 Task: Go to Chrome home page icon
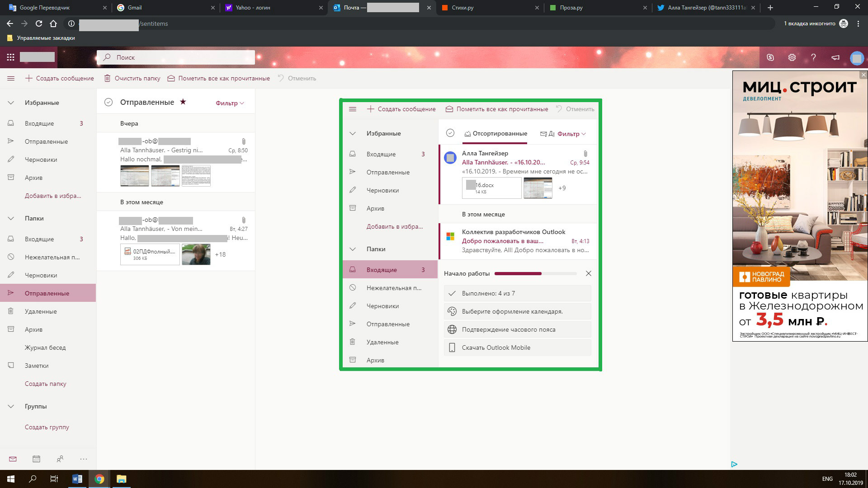(x=53, y=23)
